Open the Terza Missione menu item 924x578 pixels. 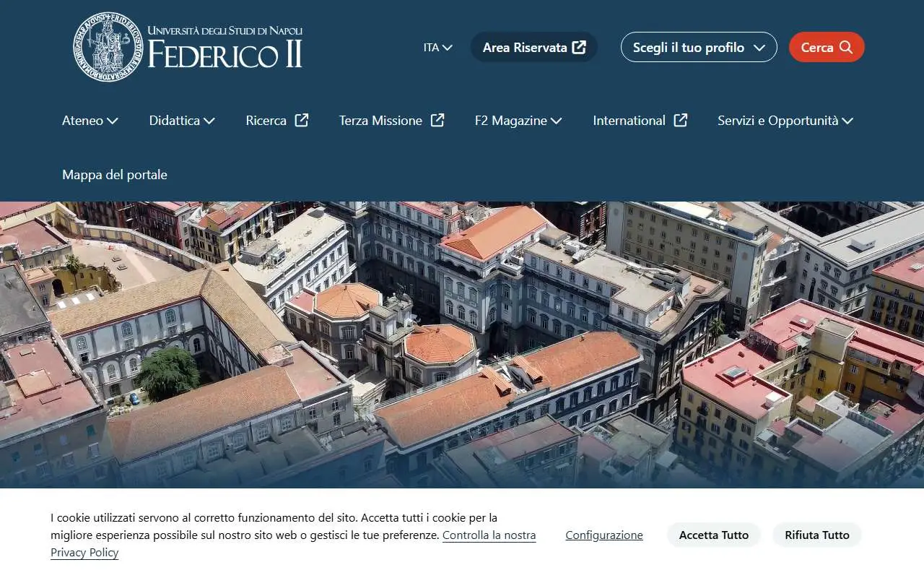pyautogui.click(x=392, y=121)
